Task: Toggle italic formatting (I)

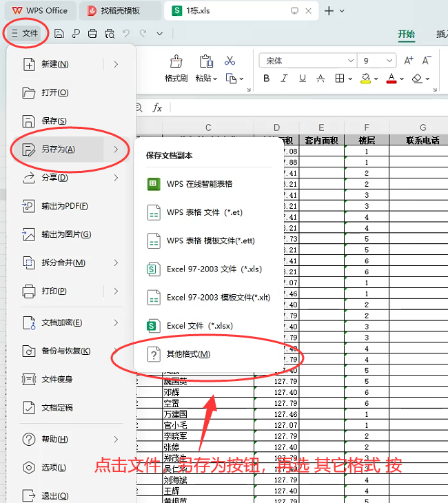Action: (x=285, y=79)
